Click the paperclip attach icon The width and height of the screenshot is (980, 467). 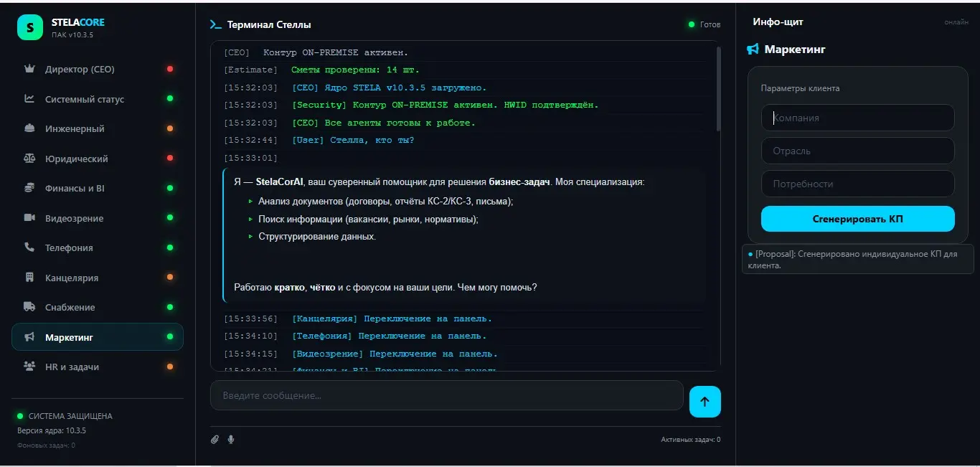(x=215, y=440)
